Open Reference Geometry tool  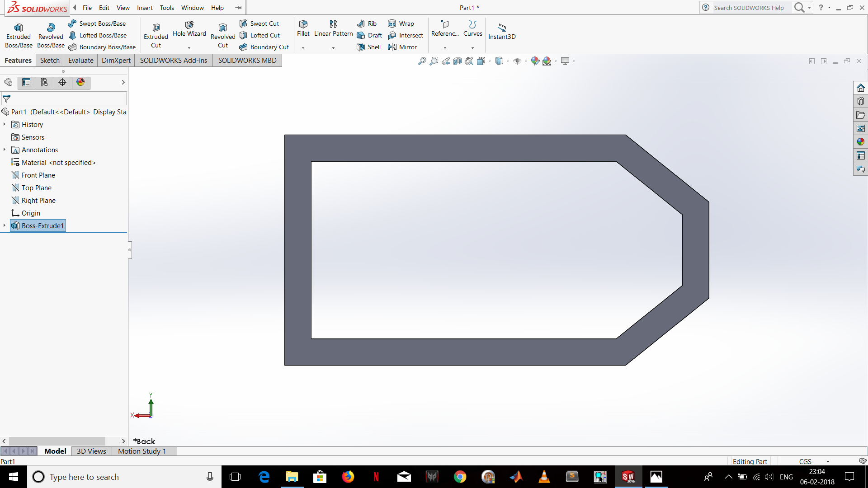(x=445, y=28)
